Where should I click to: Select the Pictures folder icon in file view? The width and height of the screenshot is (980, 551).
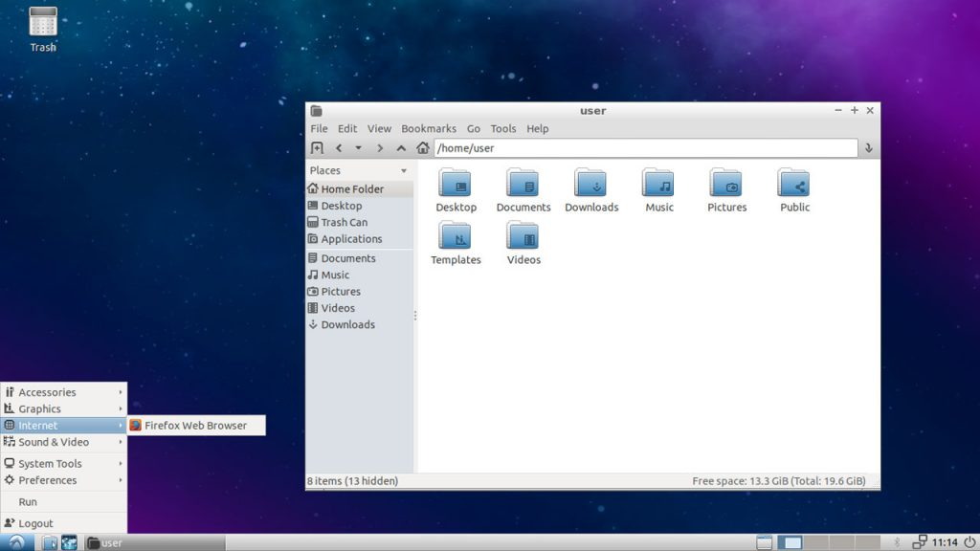726,183
